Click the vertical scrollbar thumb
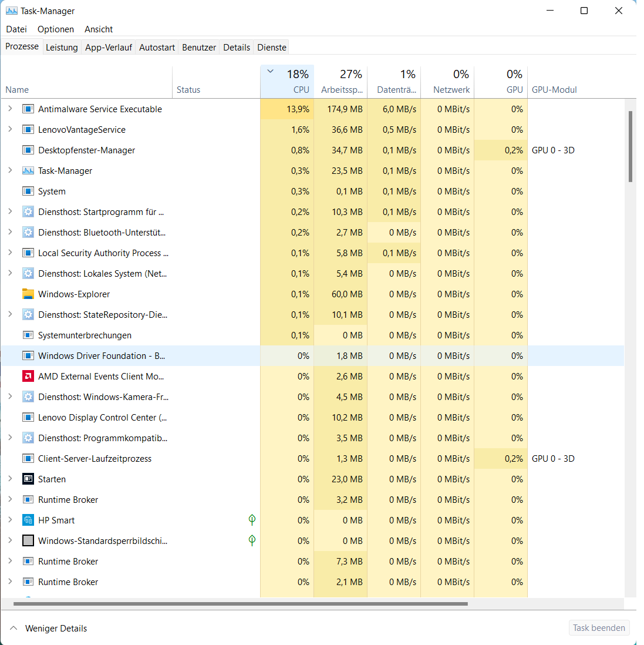The width and height of the screenshot is (644, 645). [x=630, y=146]
